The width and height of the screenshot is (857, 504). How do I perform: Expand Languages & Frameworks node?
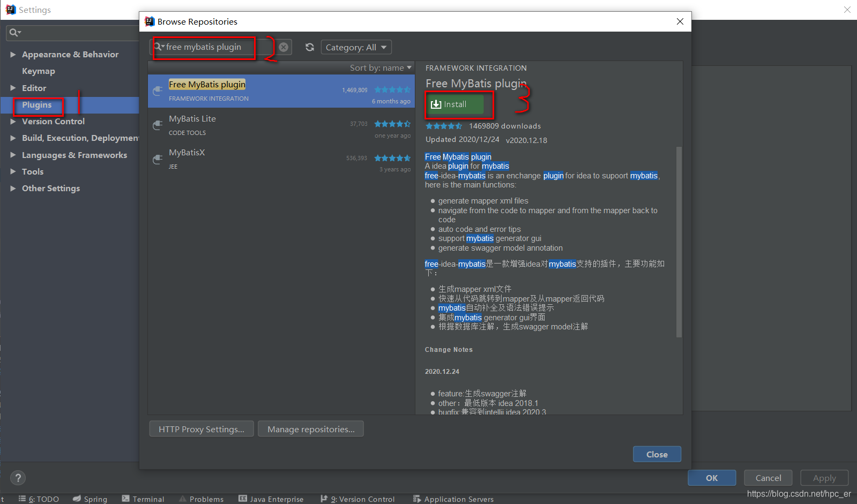pos(13,155)
